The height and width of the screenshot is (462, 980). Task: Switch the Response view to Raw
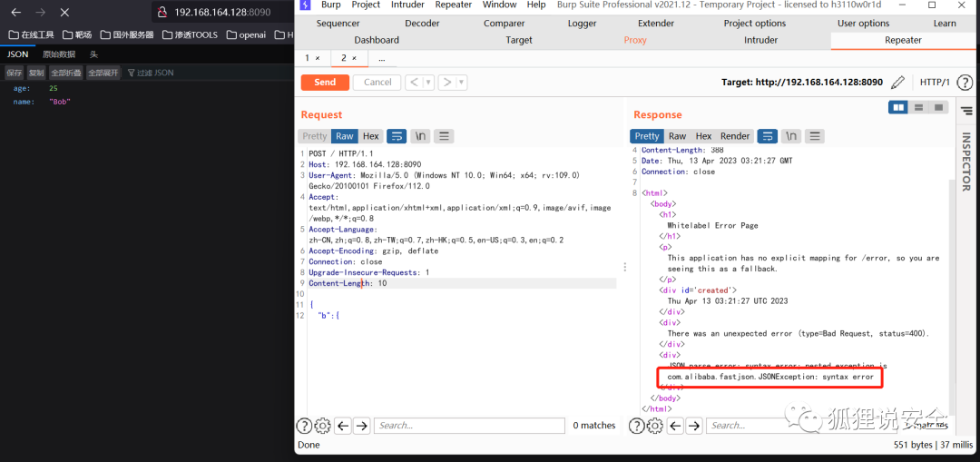click(x=677, y=136)
